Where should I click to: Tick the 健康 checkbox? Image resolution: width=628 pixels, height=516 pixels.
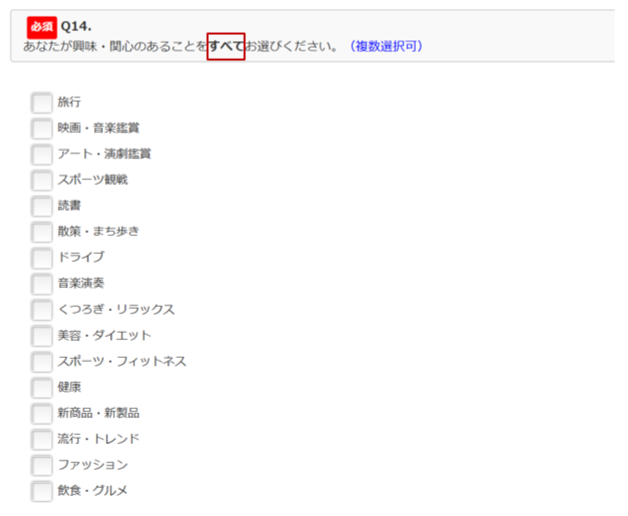(x=41, y=388)
